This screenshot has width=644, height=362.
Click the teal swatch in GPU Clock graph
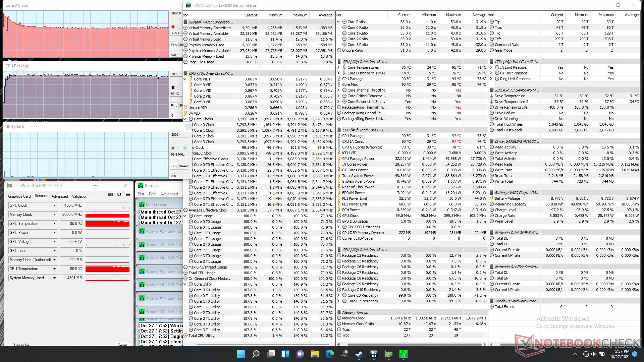pos(173,148)
